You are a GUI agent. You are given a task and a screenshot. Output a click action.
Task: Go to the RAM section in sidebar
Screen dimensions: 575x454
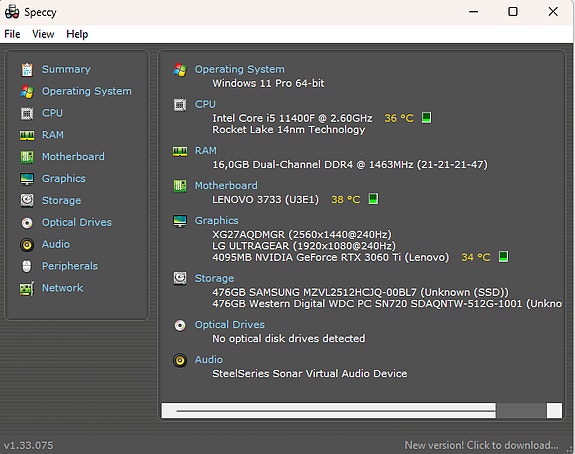[52, 135]
